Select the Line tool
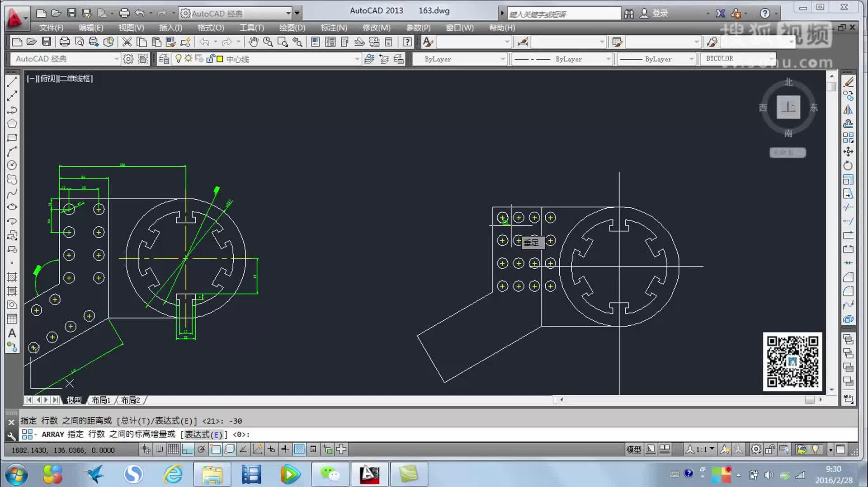 12,82
